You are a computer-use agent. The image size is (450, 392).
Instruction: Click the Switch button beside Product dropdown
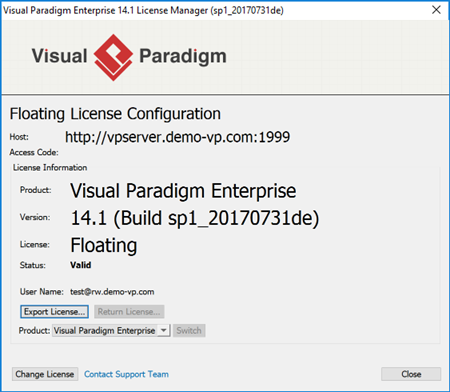pos(189,331)
